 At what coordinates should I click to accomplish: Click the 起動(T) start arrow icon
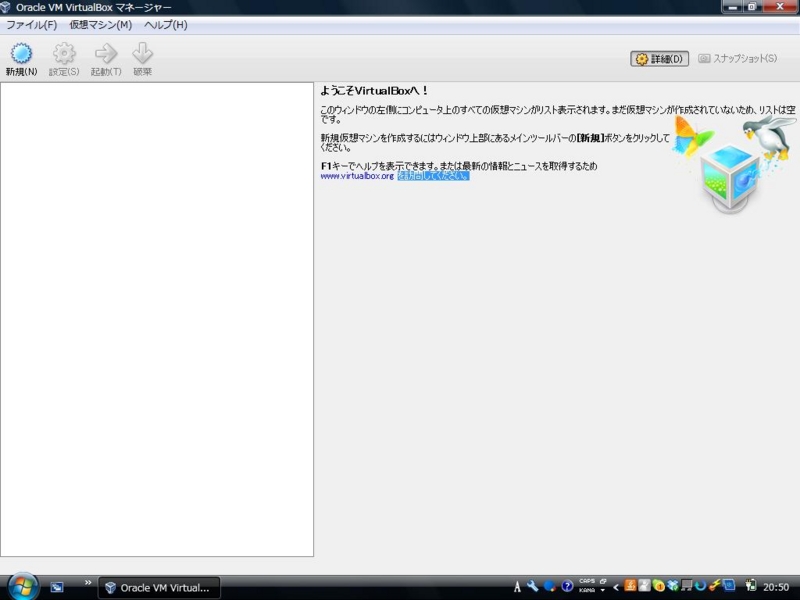[106, 53]
